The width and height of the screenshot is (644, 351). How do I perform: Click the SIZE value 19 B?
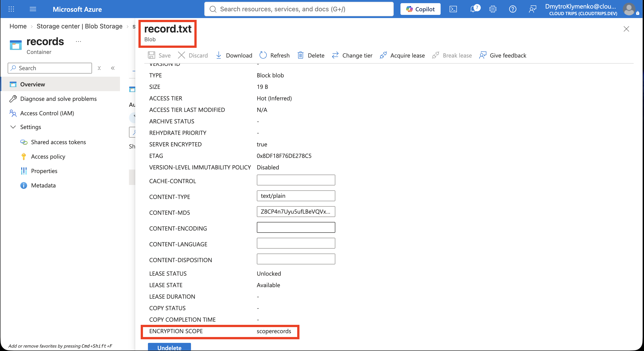coord(262,87)
